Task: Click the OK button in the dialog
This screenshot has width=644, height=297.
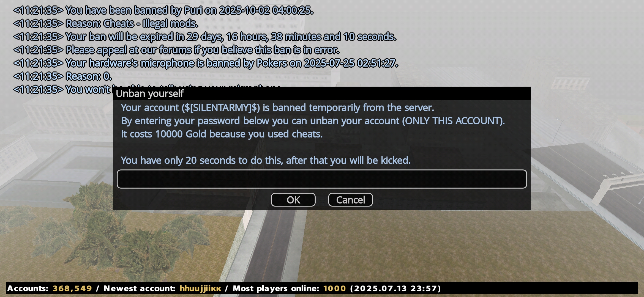Action: (293, 200)
